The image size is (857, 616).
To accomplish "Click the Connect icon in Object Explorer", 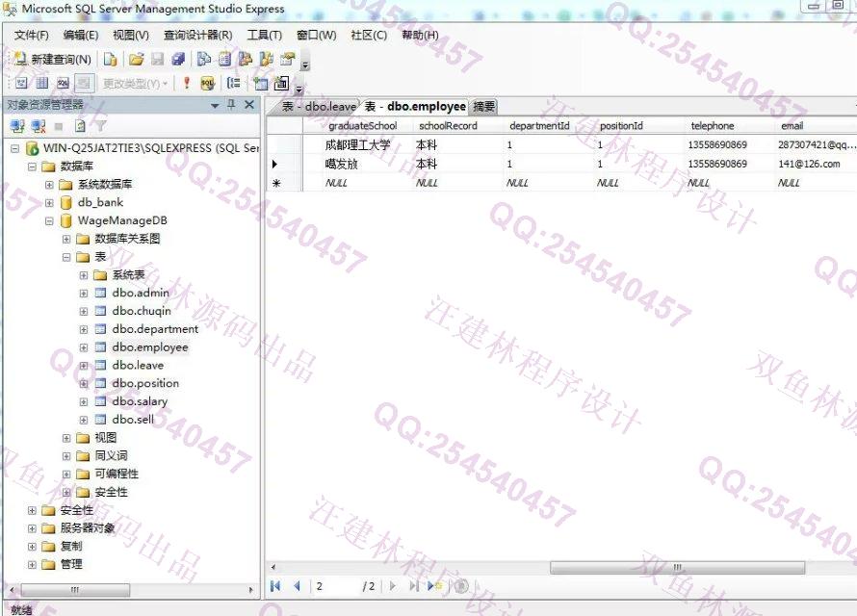I will pos(17,126).
